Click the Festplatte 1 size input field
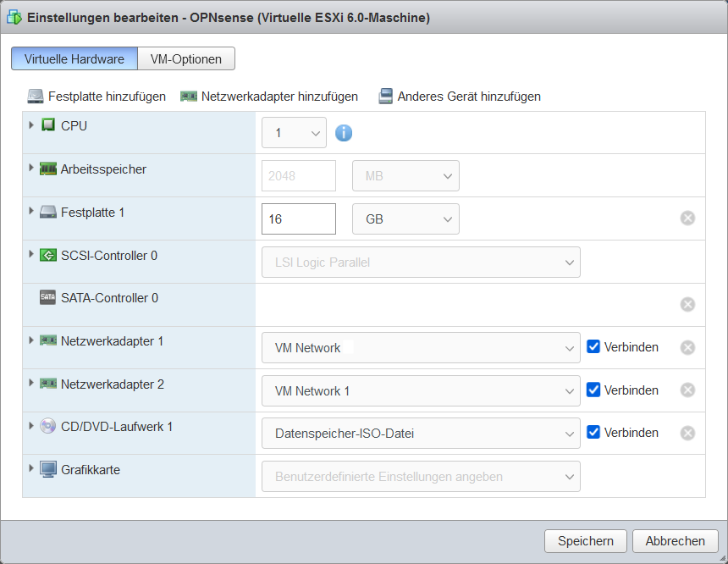 (x=298, y=218)
